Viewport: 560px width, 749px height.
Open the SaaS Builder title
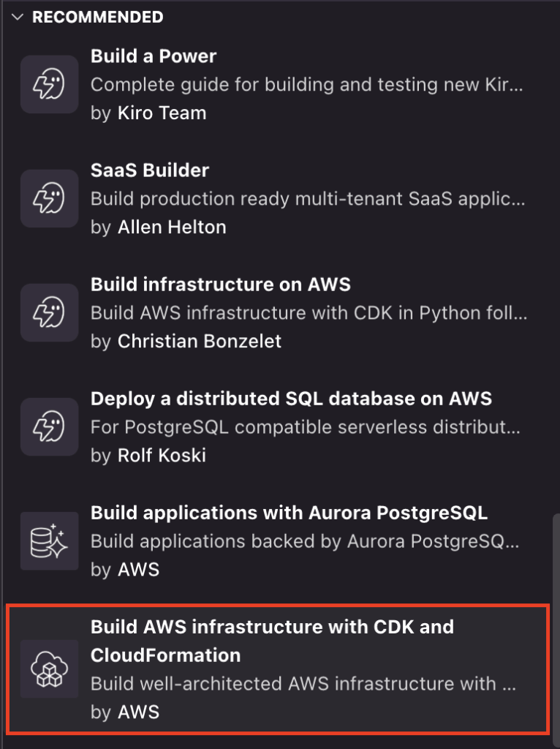pyautogui.click(x=150, y=170)
